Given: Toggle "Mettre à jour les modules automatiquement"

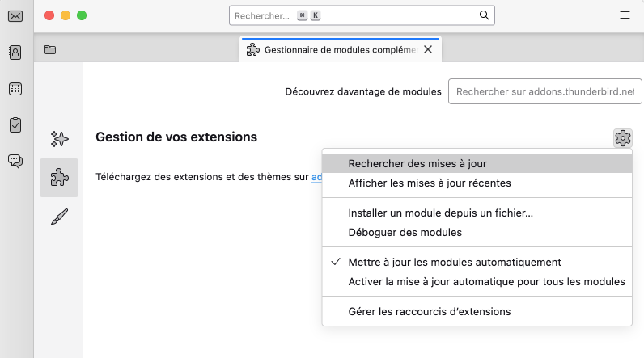Looking at the screenshot, I should (x=454, y=262).
